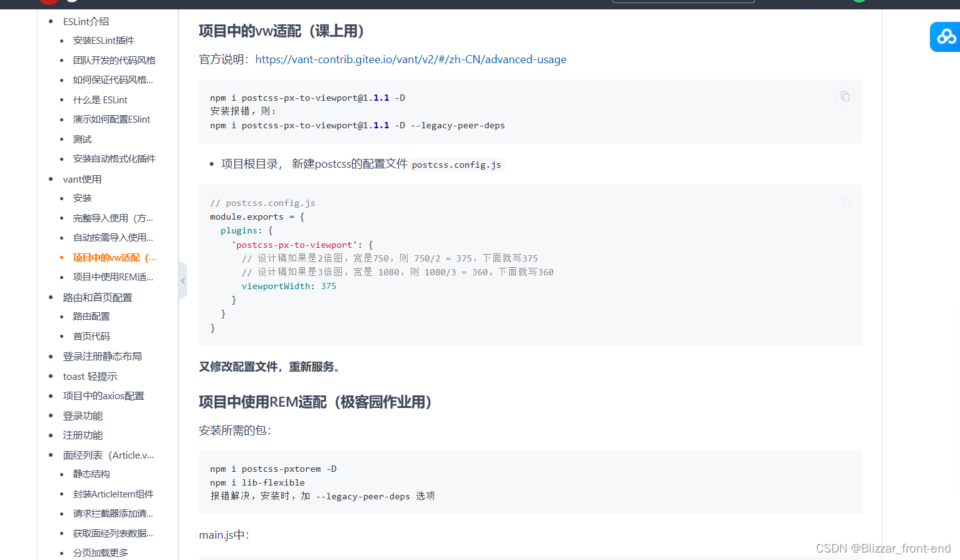Click the viewportWidth: 375 code line
960x560 pixels.
289,286
